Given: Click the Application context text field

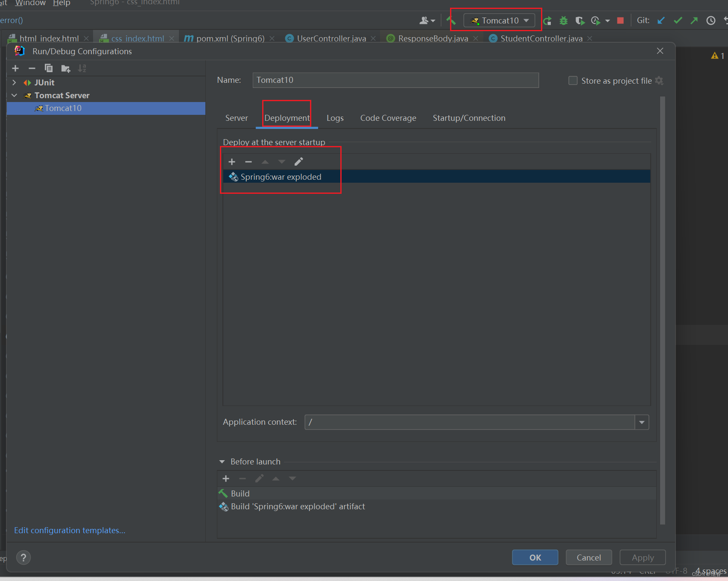Looking at the screenshot, I should point(470,422).
